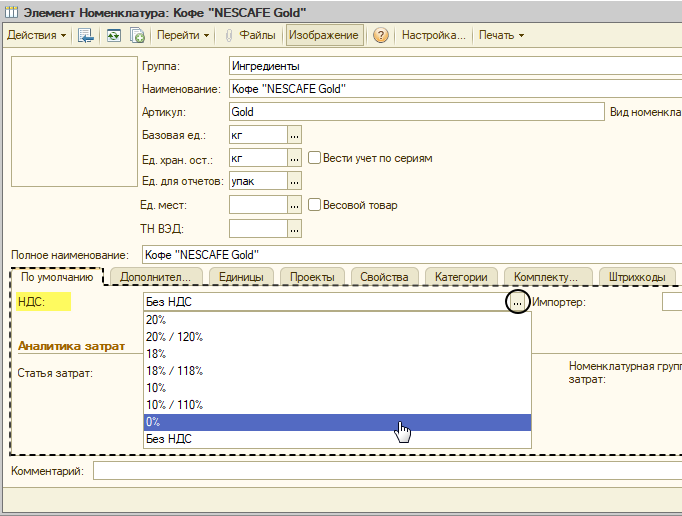The height and width of the screenshot is (516, 682).
Task: Select 20% / 120% in the НДС list
Action: (338, 337)
